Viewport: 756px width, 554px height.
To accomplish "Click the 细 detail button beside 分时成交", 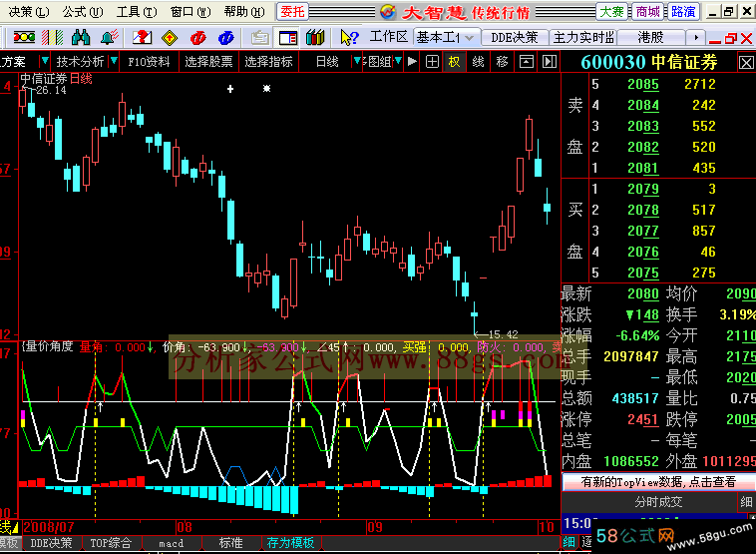I will point(746,502).
